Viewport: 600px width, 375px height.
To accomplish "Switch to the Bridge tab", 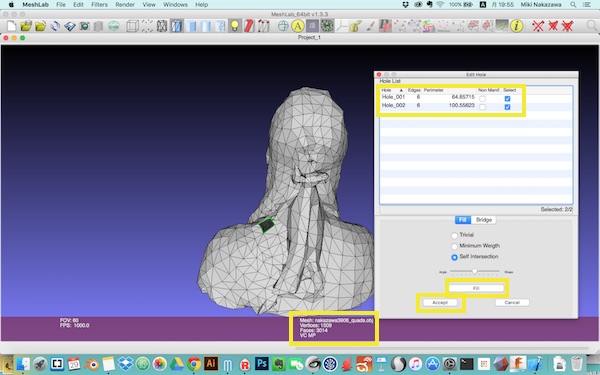I will 484,220.
